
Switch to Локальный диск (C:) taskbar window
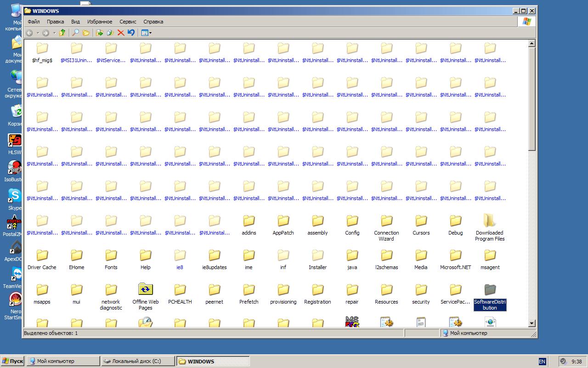(x=137, y=361)
